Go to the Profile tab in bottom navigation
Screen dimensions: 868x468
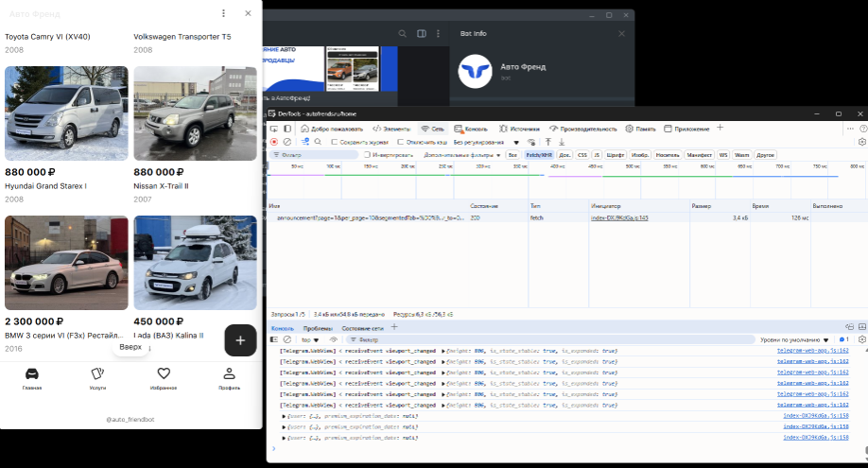click(229, 377)
